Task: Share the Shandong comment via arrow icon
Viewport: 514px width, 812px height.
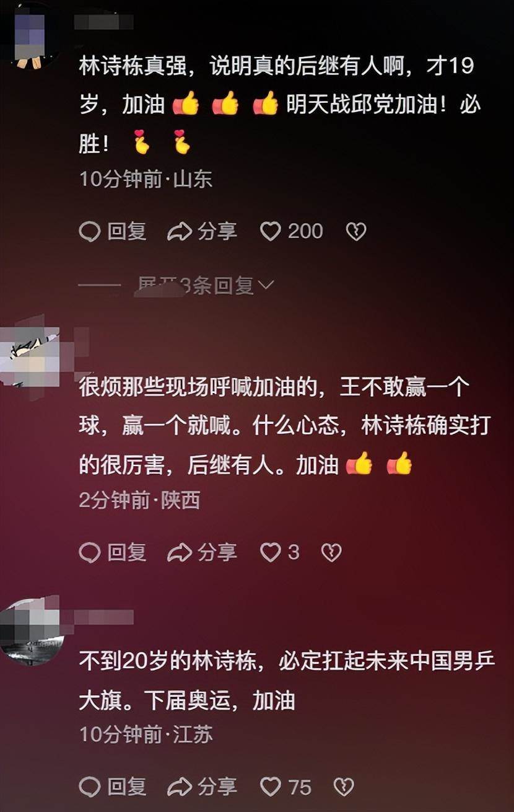Action: [180, 232]
